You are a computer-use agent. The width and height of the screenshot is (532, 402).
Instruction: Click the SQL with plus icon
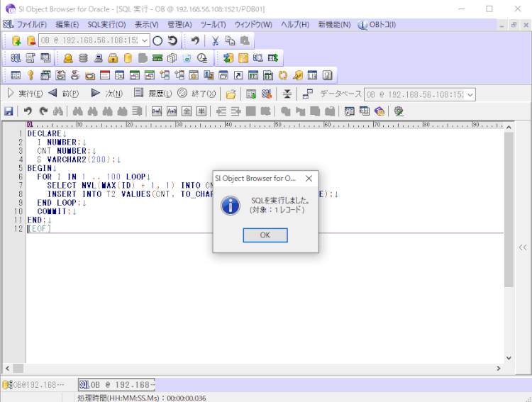(267, 94)
